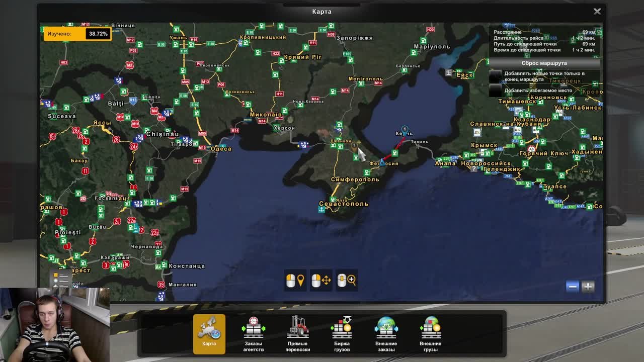The width and height of the screenshot is (644, 362).
Task: Open Прямые перевозки forklift icon
Action: click(297, 333)
